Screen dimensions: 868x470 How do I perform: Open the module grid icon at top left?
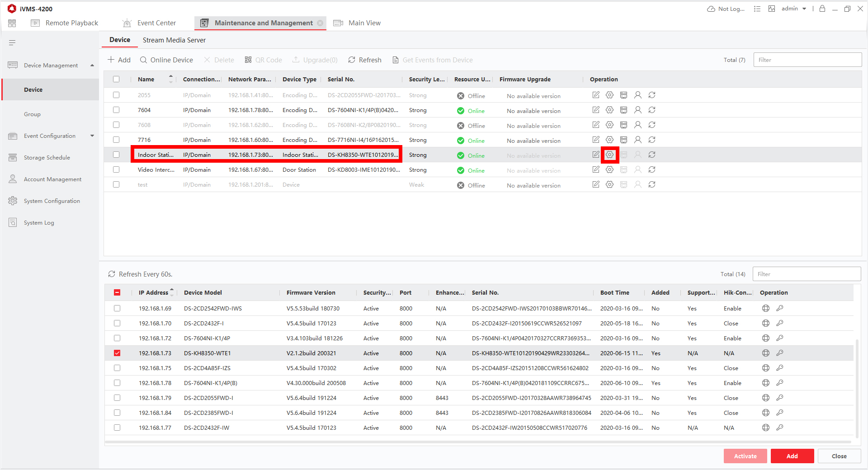point(12,23)
